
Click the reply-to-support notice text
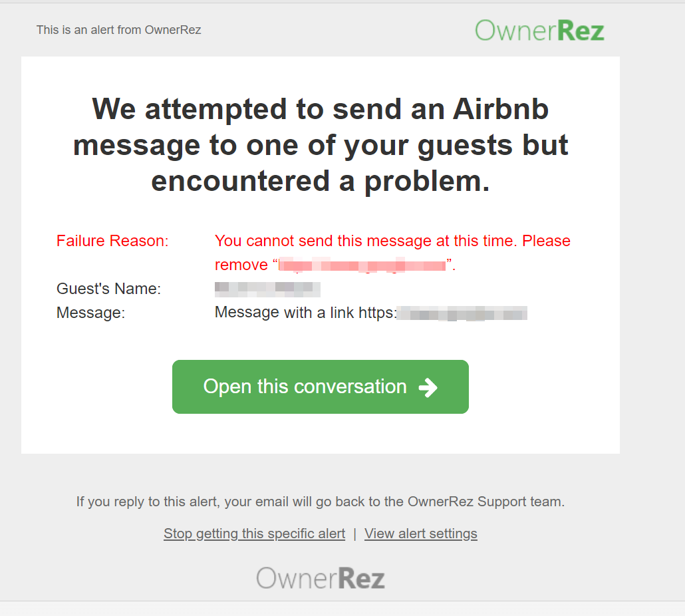[x=320, y=502]
